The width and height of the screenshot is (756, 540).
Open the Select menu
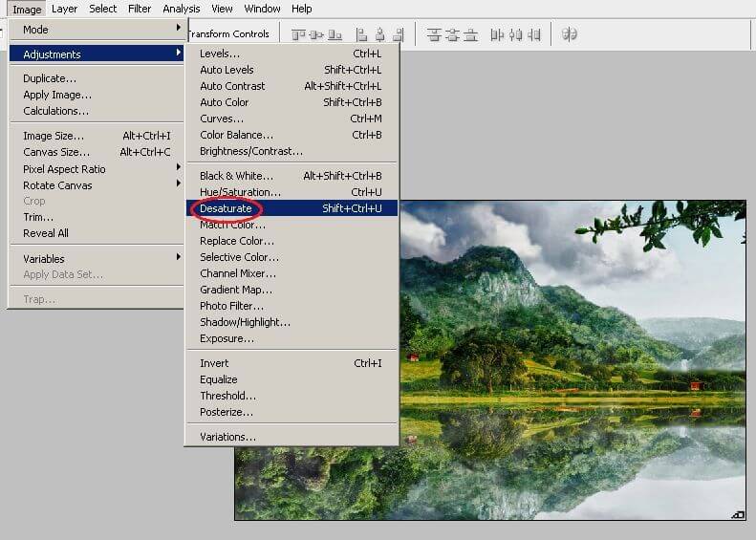tap(102, 9)
